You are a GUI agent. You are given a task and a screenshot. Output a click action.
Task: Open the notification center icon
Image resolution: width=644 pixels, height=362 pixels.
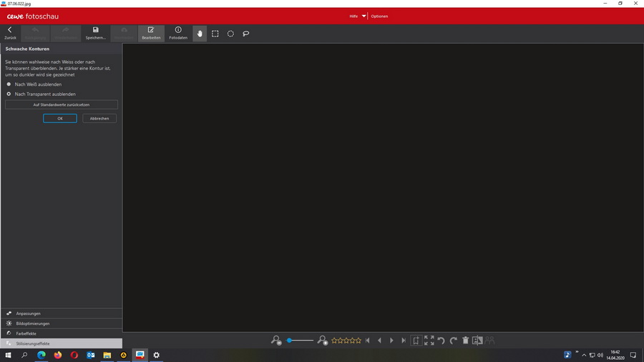633,355
